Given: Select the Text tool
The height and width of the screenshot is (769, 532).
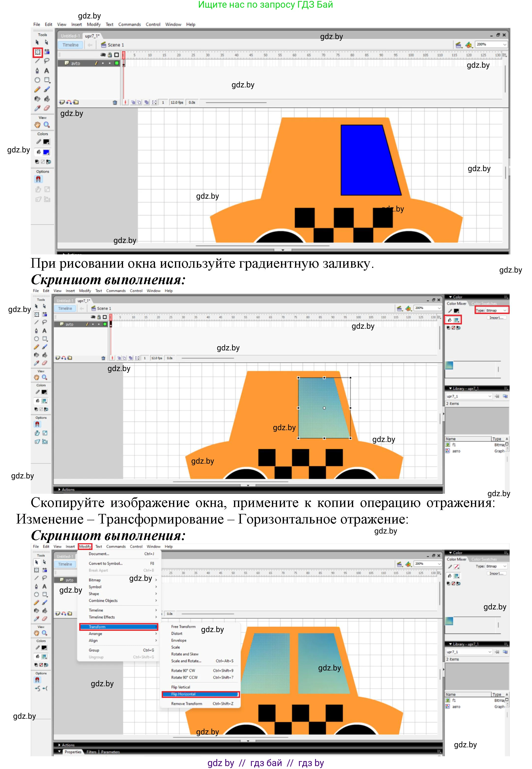Looking at the screenshot, I should tap(47, 70).
